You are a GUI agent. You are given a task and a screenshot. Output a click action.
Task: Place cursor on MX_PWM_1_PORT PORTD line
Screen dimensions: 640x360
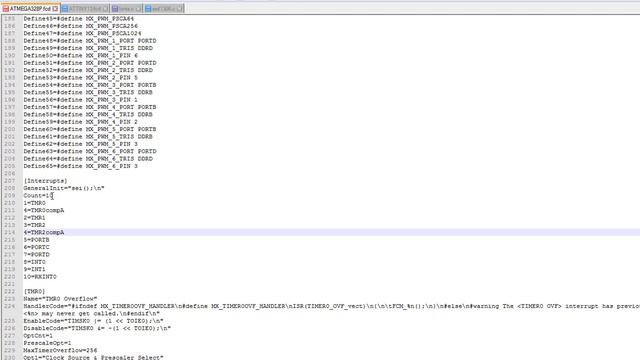pyautogui.click(x=90, y=41)
